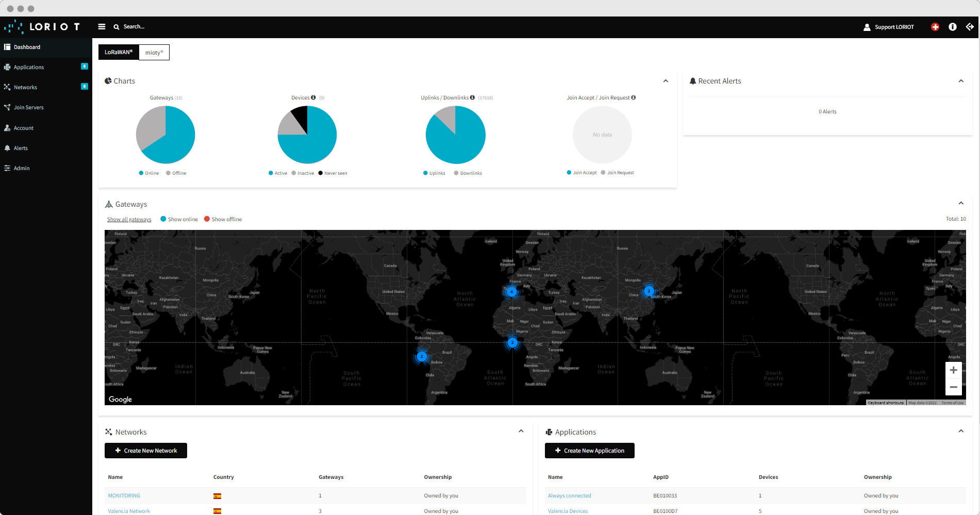
Task: Click the gateway cluster in South America
Action: [x=422, y=356]
